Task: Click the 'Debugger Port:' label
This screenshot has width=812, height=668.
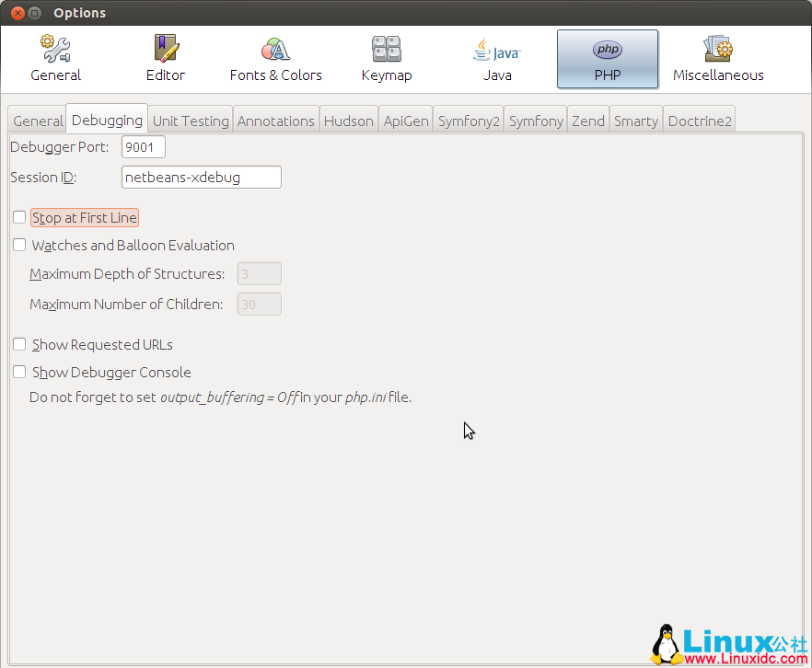Action: click(x=60, y=147)
